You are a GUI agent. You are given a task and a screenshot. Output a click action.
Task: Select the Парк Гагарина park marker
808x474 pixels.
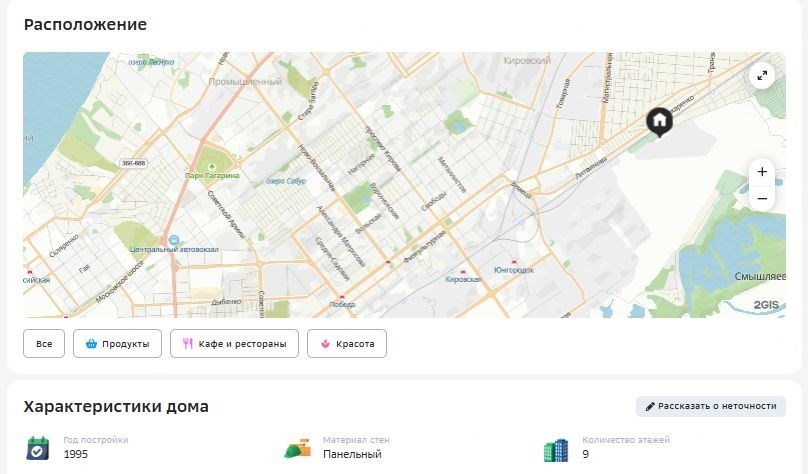(x=211, y=166)
